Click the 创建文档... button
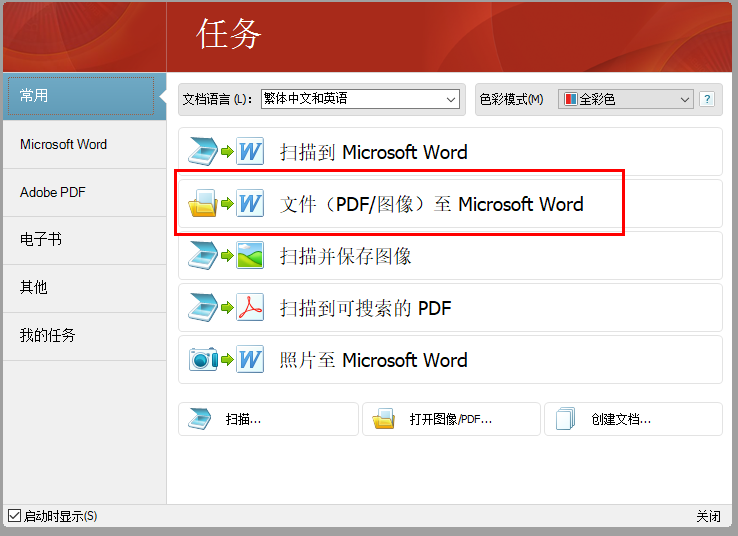The image size is (738, 536). [x=633, y=419]
